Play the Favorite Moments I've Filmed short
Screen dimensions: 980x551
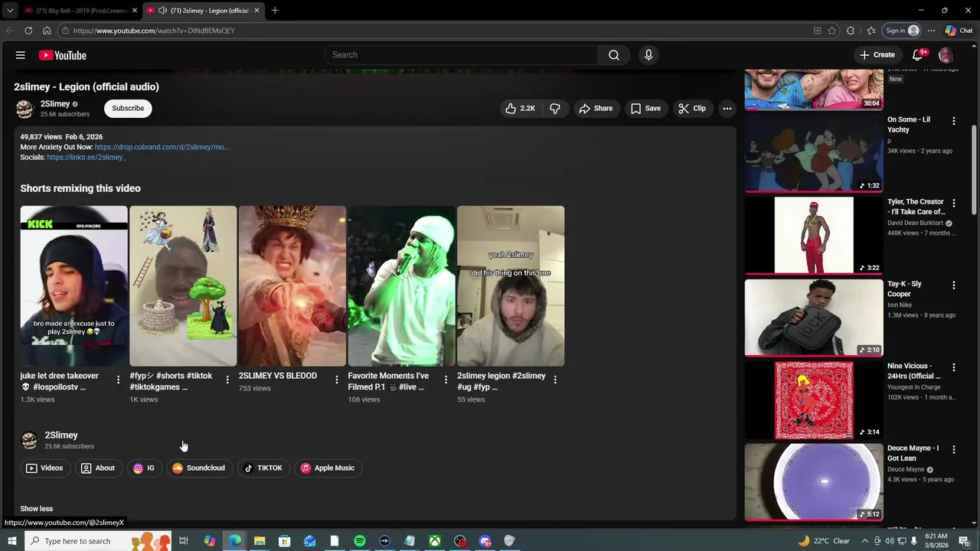click(401, 285)
